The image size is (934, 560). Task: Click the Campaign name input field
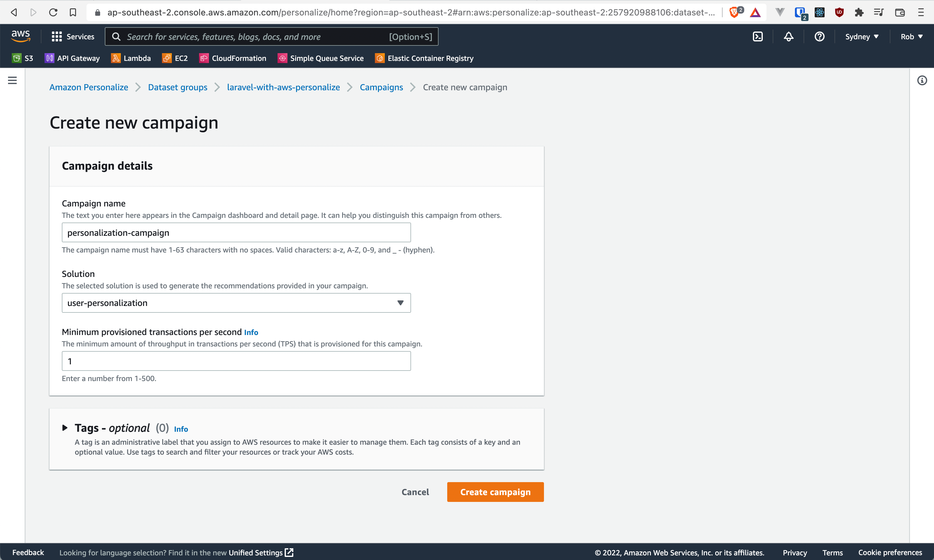(236, 232)
